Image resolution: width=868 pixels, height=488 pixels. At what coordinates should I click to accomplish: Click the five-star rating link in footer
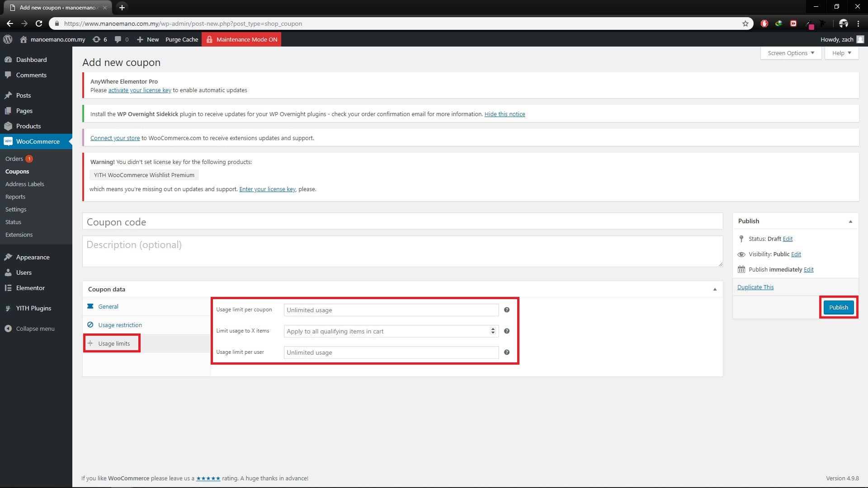(x=208, y=478)
